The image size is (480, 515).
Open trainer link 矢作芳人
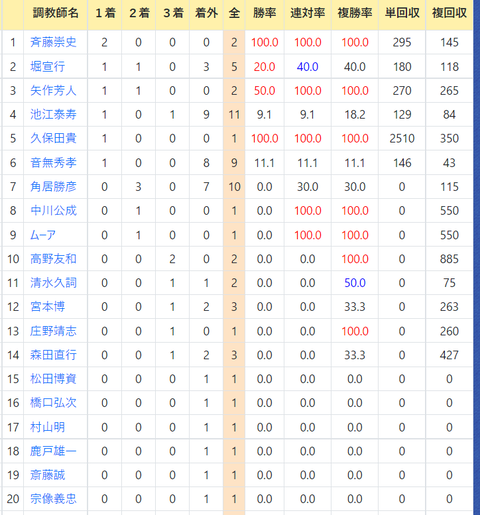click(x=53, y=91)
